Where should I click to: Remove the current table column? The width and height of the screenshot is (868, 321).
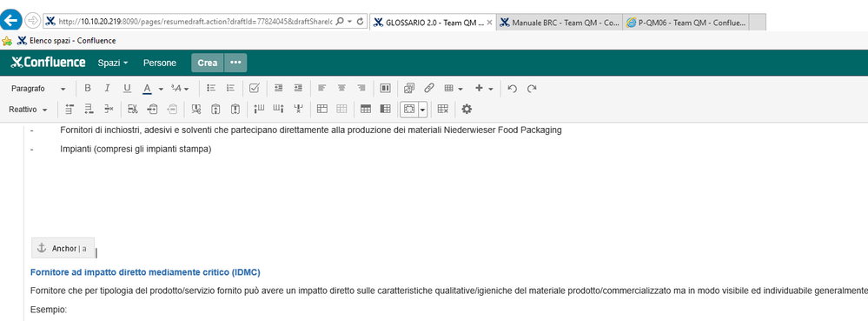(x=299, y=110)
